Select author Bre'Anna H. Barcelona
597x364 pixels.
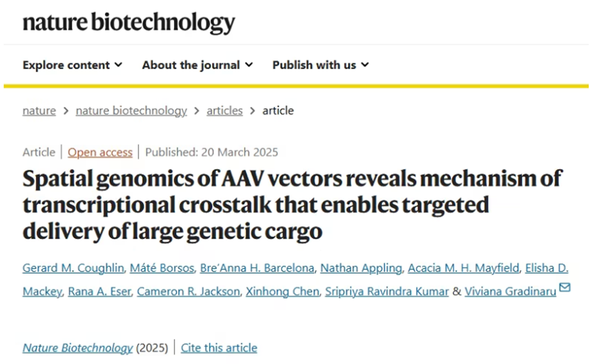coord(257,267)
